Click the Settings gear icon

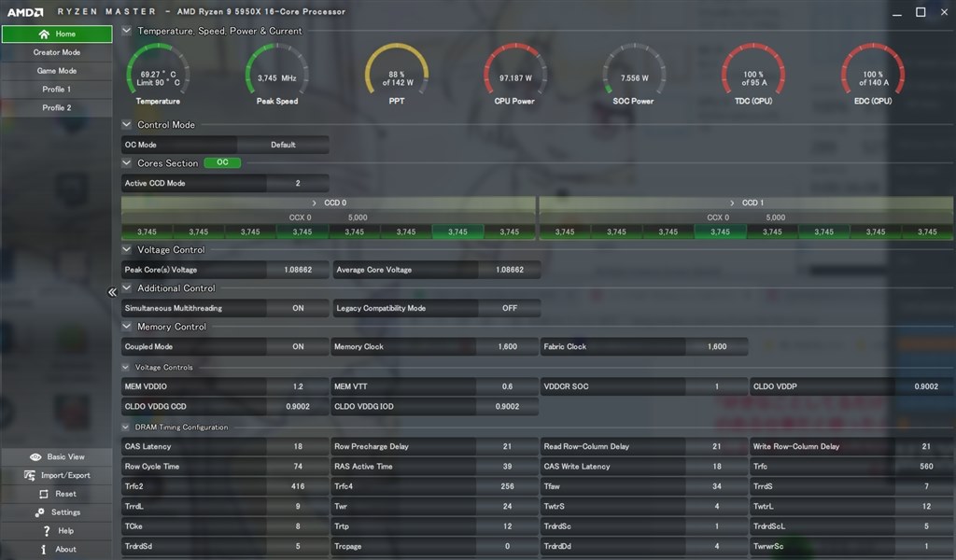pos(39,512)
